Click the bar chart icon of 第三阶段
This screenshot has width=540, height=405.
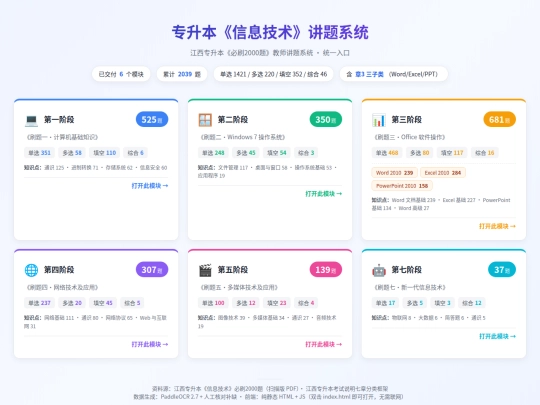pos(379,120)
